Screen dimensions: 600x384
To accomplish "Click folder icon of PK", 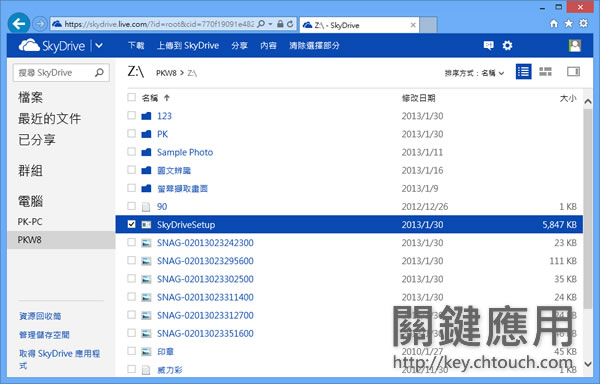I will pos(146,134).
